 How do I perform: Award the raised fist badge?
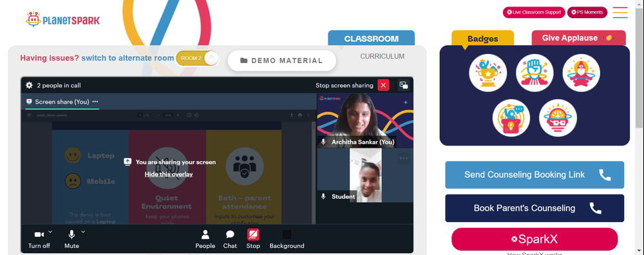(535, 73)
